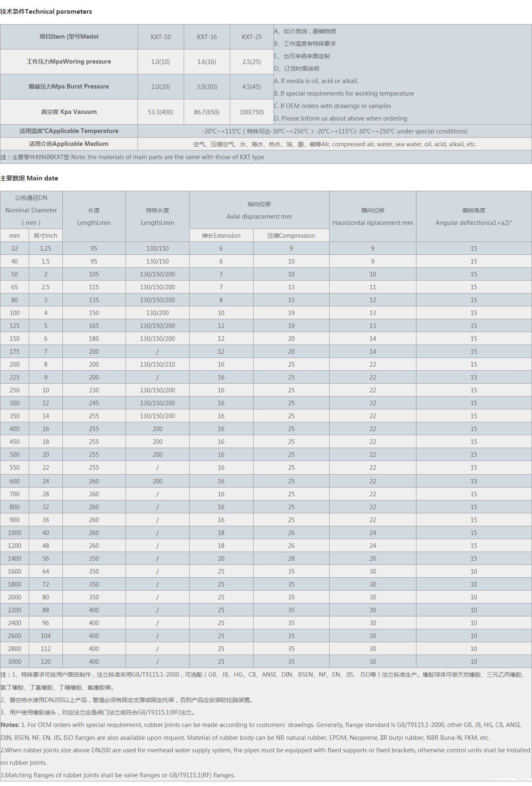
Task: Select the 86.7(650) vacuum value cell
Action: coord(207,112)
